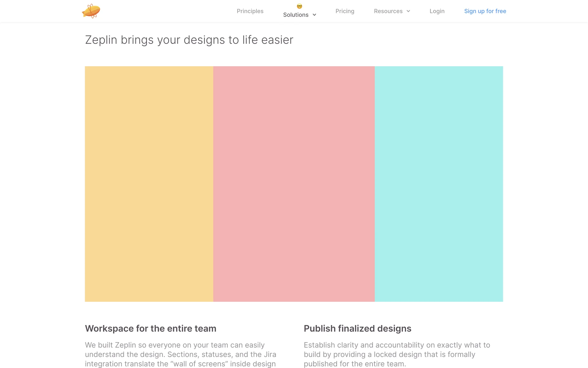Select the teal color panel
Screen dimensions: 588x368
coord(439,184)
